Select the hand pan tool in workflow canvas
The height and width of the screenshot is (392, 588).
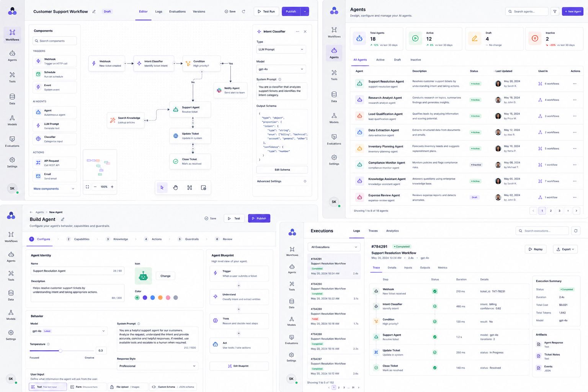pyautogui.click(x=176, y=188)
